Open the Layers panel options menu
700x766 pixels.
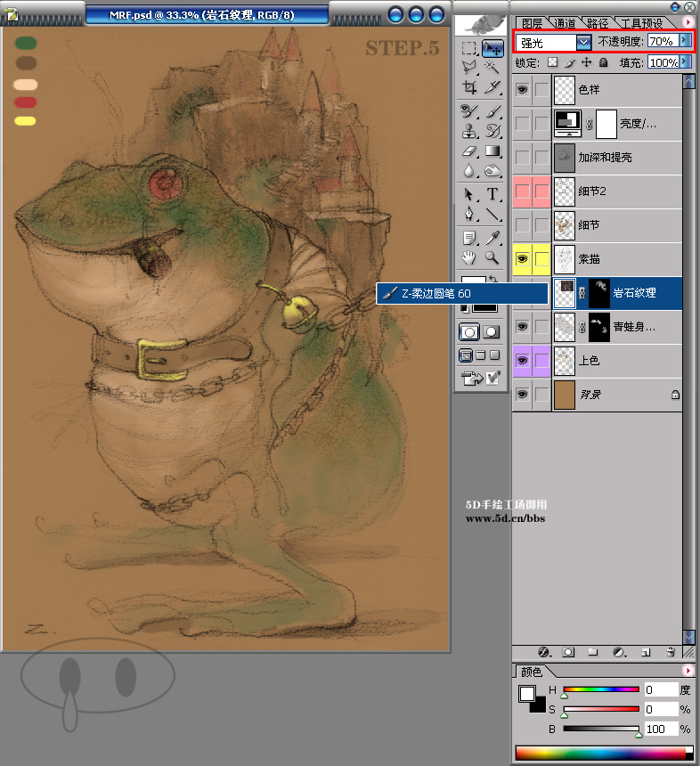point(688,22)
